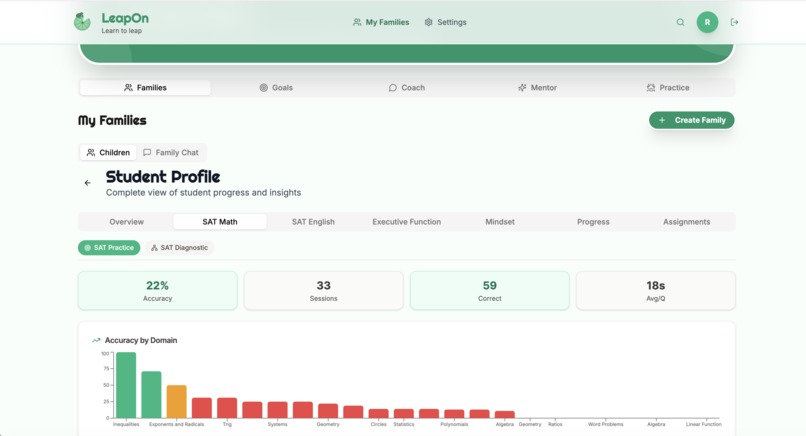Click the orange bar in accuracy chart
The image size is (806, 436).
pyautogui.click(x=176, y=402)
